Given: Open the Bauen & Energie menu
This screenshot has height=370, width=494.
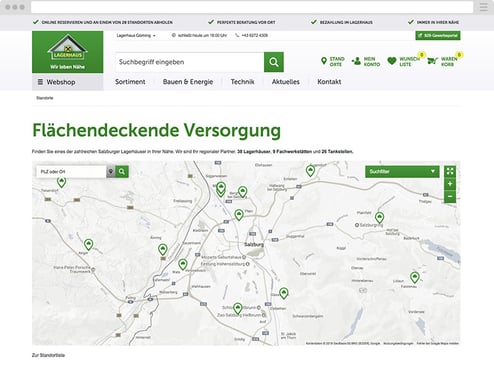Looking at the screenshot, I should point(188,82).
